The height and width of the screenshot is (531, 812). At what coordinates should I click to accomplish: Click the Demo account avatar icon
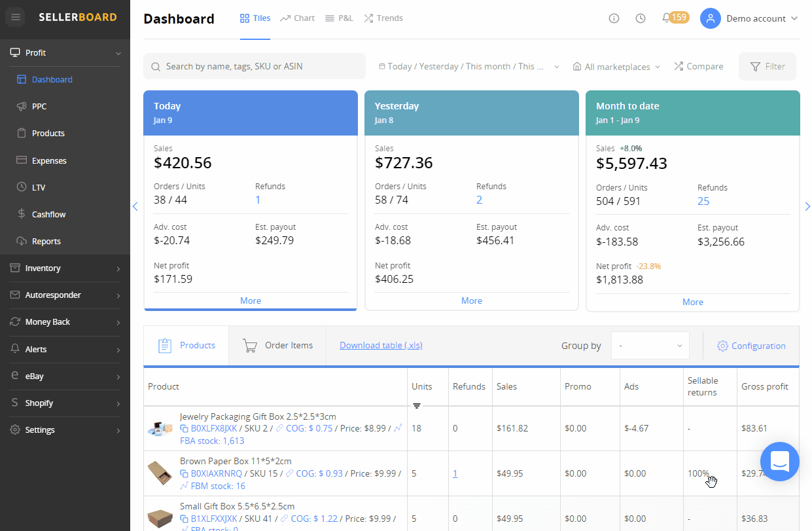[711, 18]
